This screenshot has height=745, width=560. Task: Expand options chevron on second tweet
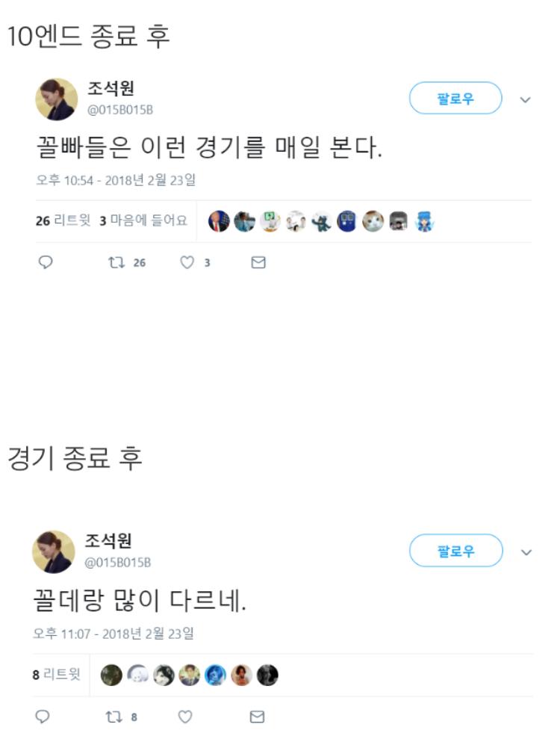(526, 553)
